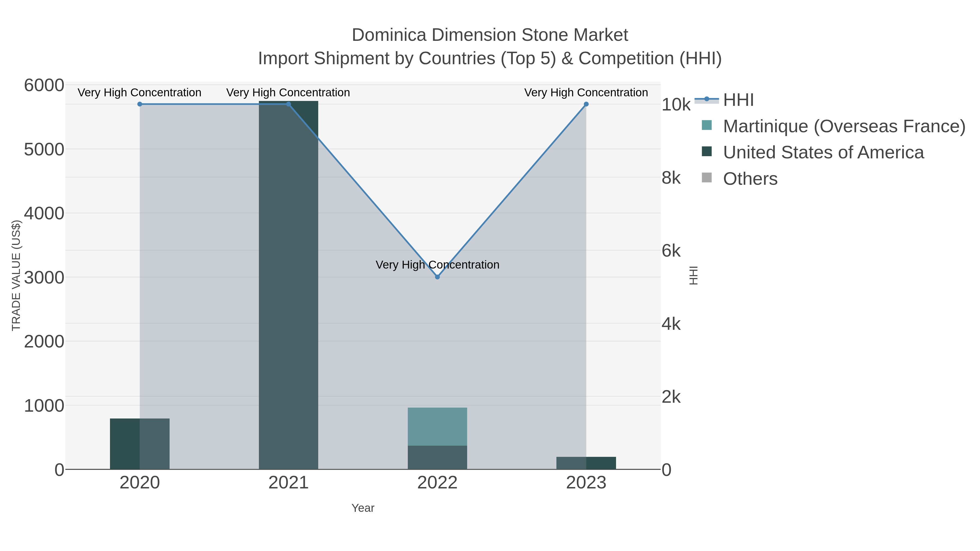Click the 1000 trade value axis tick
The height and width of the screenshot is (551, 980).
(x=44, y=406)
